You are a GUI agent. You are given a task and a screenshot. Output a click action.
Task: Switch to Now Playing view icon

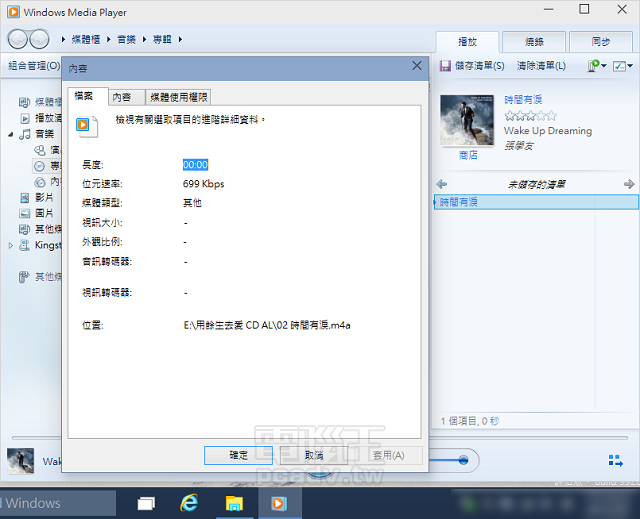coord(616,461)
